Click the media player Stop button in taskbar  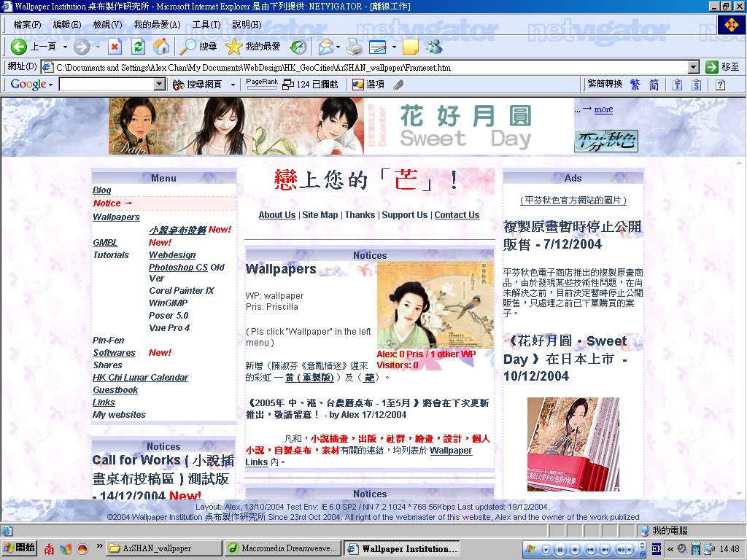coord(574,549)
